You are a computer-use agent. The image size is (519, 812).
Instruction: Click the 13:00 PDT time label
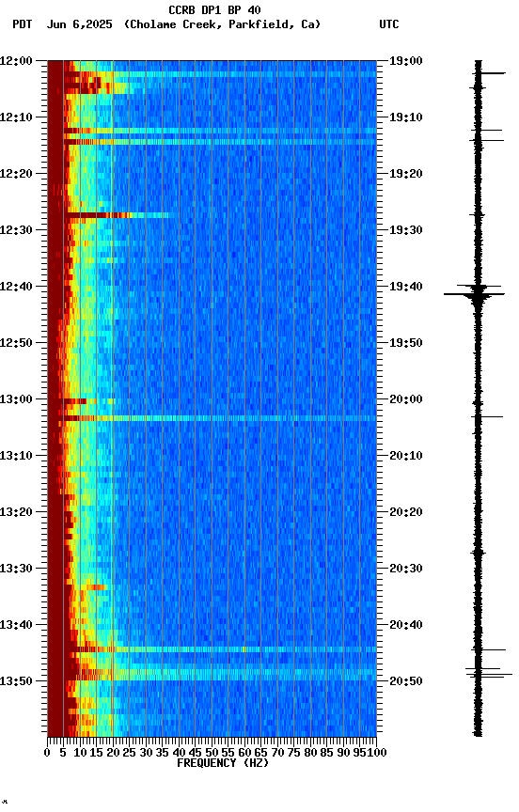[x=16, y=399]
